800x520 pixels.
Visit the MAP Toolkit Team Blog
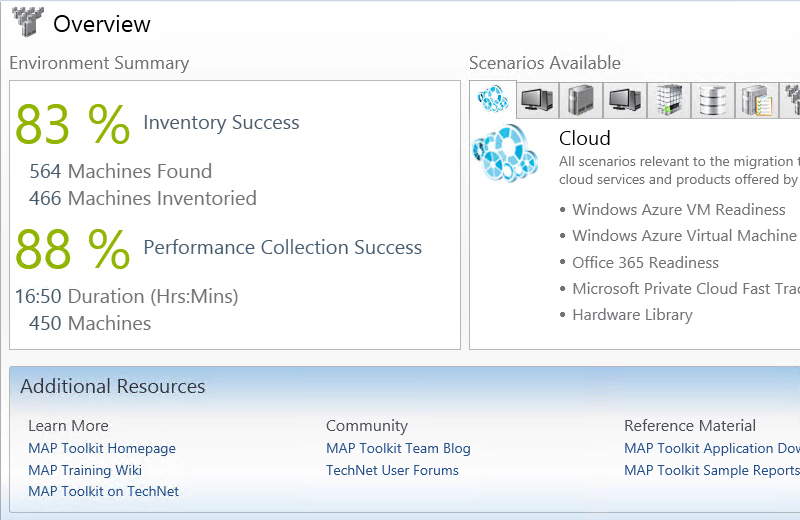coord(398,449)
